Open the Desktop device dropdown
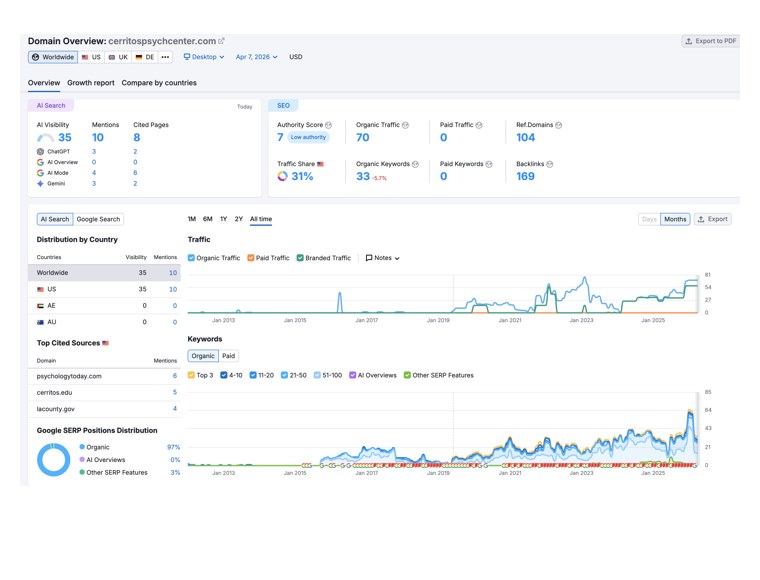 (204, 57)
